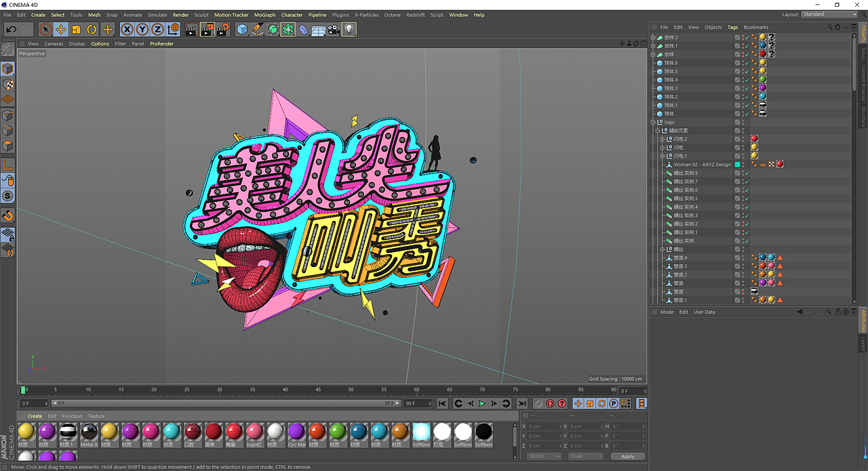Open the Layout dropdown set to Standard
Viewport: 868px width, 471px height.
point(829,14)
